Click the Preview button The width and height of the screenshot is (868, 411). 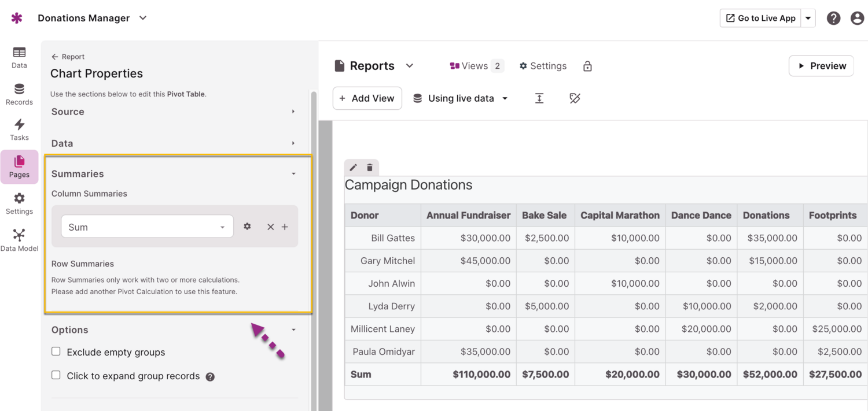(x=821, y=66)
